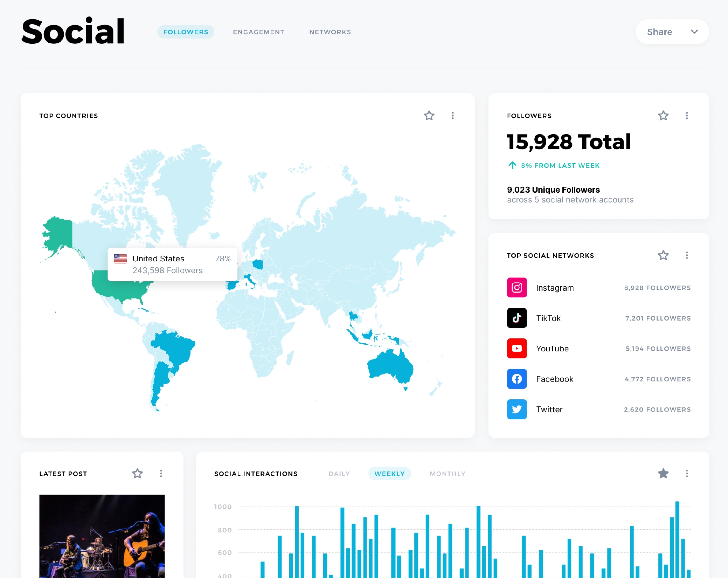This screenshot has height=578, width=728.
Task: Expand the Share dropdown chevron
Action: click(x=694, y=32)
